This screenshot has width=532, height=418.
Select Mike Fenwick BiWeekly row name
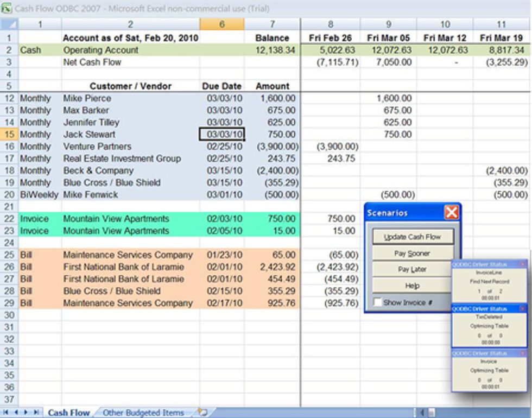[131, 195]
